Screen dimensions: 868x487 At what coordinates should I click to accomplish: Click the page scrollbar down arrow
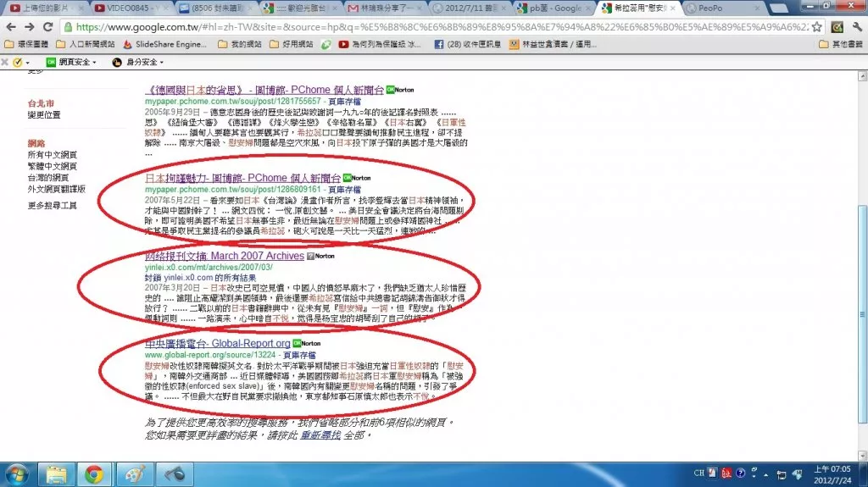862,456
